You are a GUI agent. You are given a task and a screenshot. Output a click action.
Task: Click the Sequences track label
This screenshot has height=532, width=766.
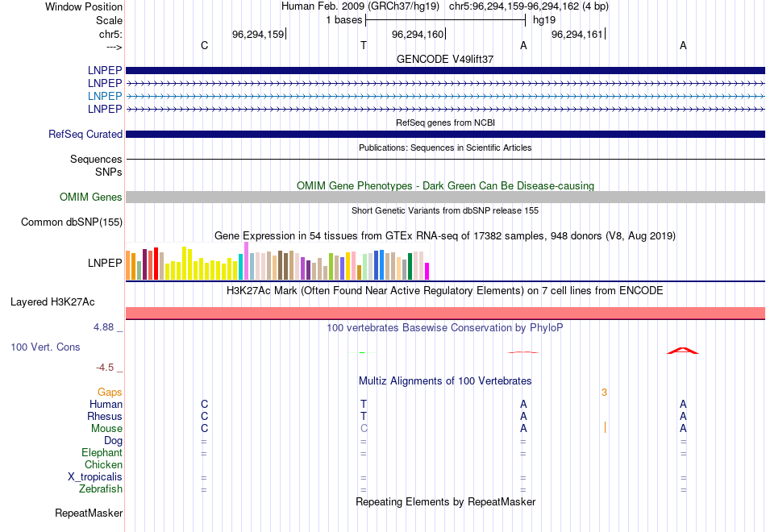point(96,160)
